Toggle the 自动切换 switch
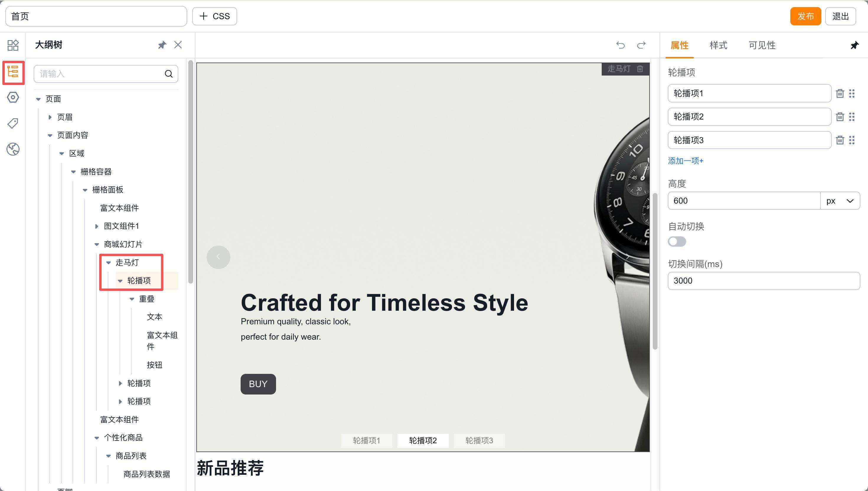 click(x=677, y=241)
